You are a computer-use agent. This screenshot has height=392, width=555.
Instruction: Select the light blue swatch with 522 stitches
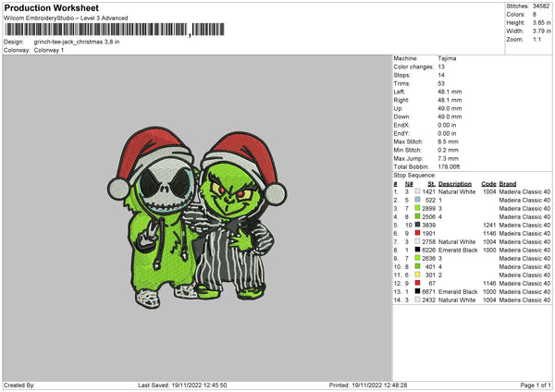[418, 200]
